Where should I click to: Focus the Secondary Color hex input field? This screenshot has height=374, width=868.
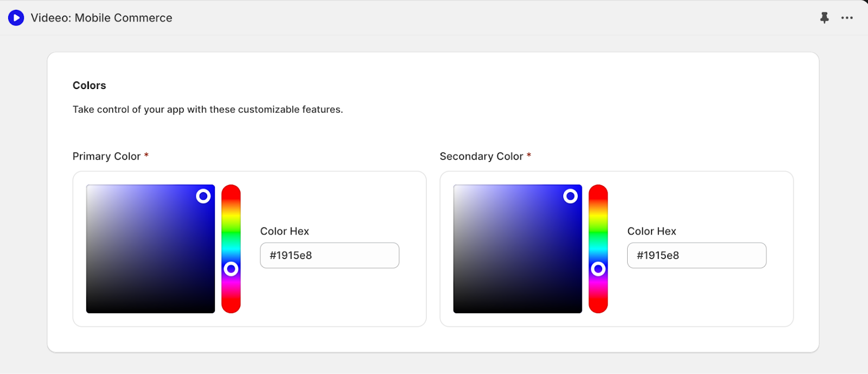click(x=697, y=255)
